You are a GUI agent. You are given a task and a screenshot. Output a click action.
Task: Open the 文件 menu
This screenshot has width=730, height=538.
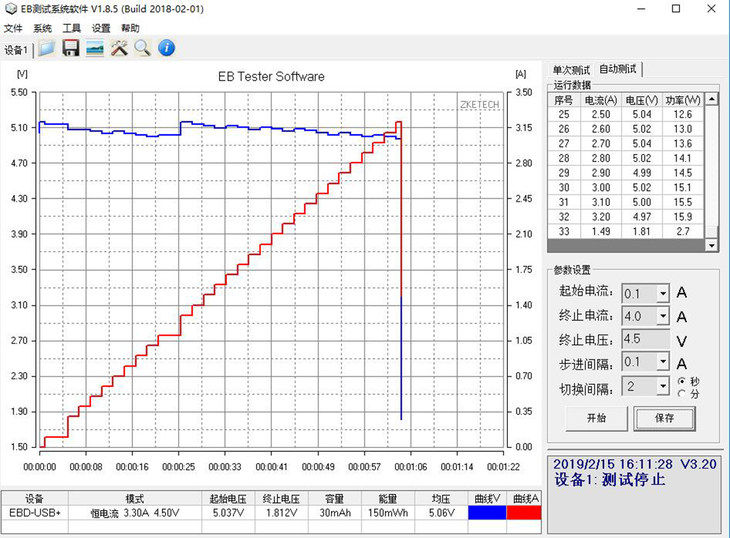[x=13, y=28]
